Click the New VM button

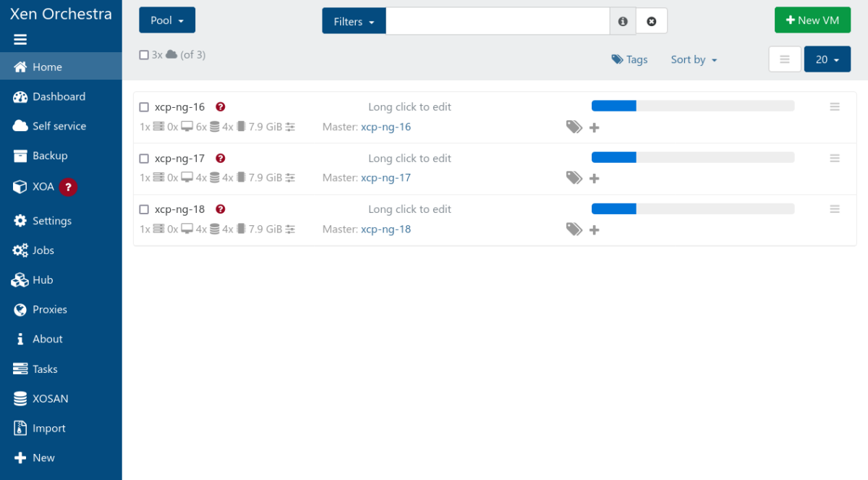click(812, 20)
